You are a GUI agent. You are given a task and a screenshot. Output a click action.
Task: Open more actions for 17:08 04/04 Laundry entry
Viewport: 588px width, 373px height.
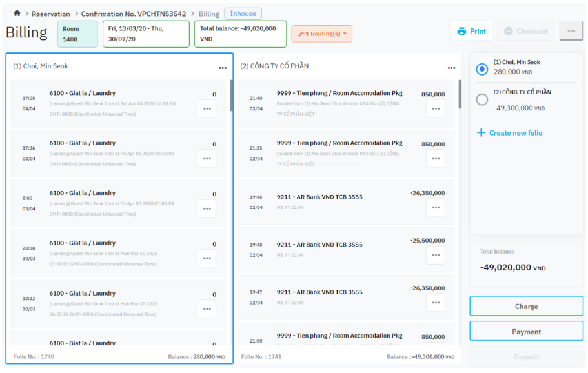(207, 108)
